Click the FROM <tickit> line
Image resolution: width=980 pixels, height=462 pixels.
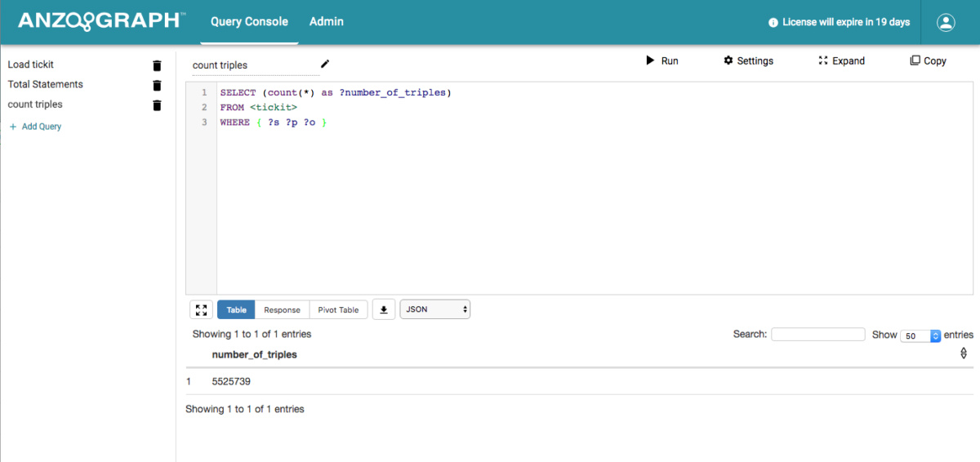259,108
